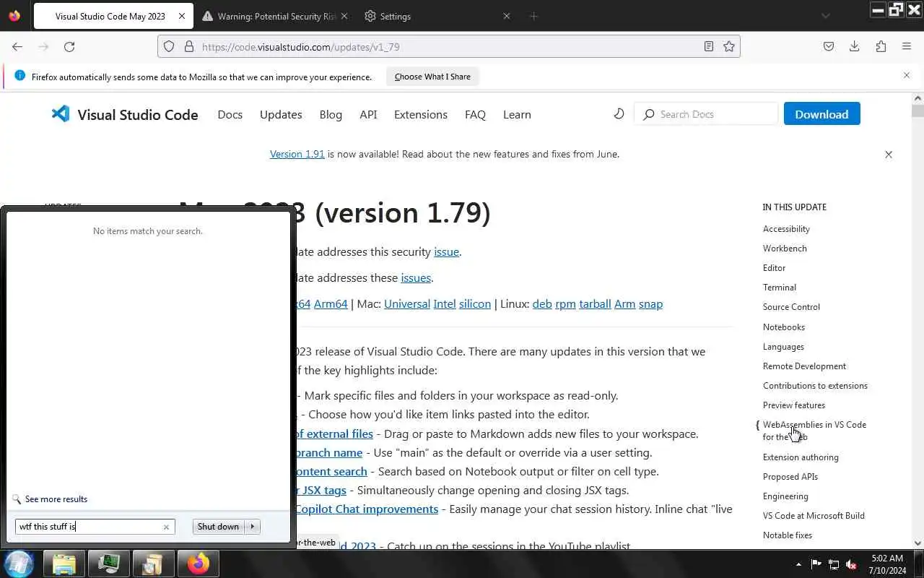Open the Version 1.91 link

tap(297, 154)
